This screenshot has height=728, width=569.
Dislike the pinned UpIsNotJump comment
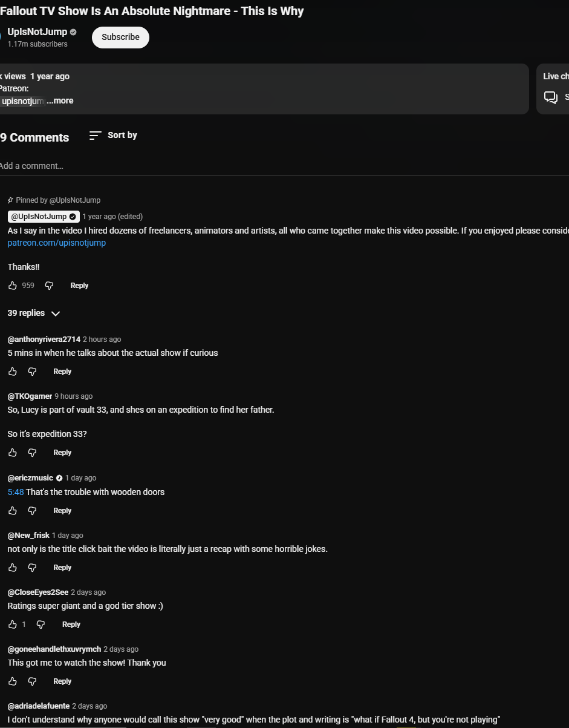tap(50, 286)
